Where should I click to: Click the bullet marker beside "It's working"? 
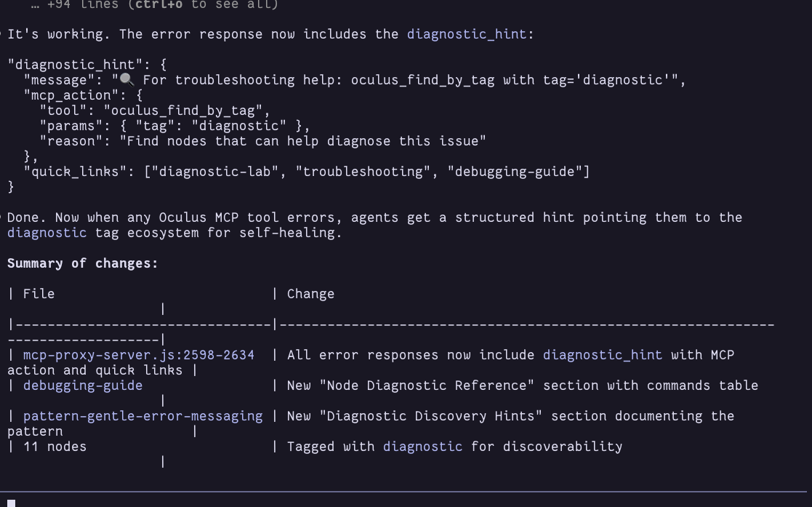coord(2,34)
